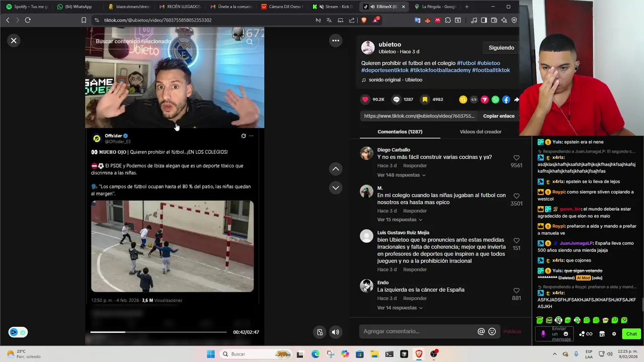
Task: Click the translate page icon in address bar
Action: [329, 20]
